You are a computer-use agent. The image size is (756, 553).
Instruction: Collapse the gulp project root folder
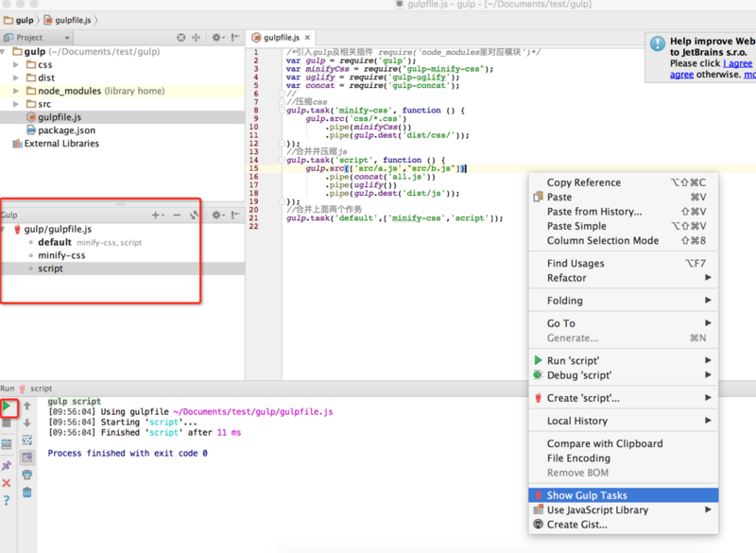pyautogui.click(x=4, y=52)
